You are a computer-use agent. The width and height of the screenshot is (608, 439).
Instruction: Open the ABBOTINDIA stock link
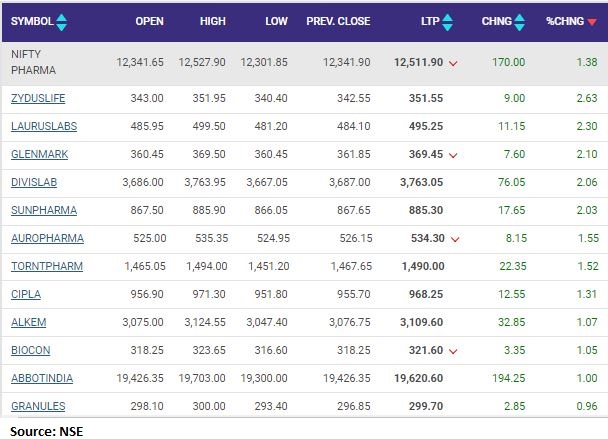[42, 378]
